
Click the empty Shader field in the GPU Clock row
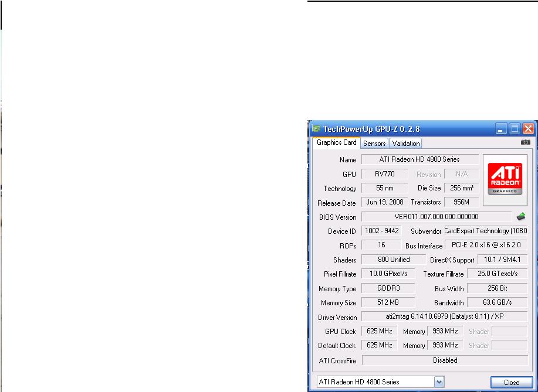[x=509, y=331]
